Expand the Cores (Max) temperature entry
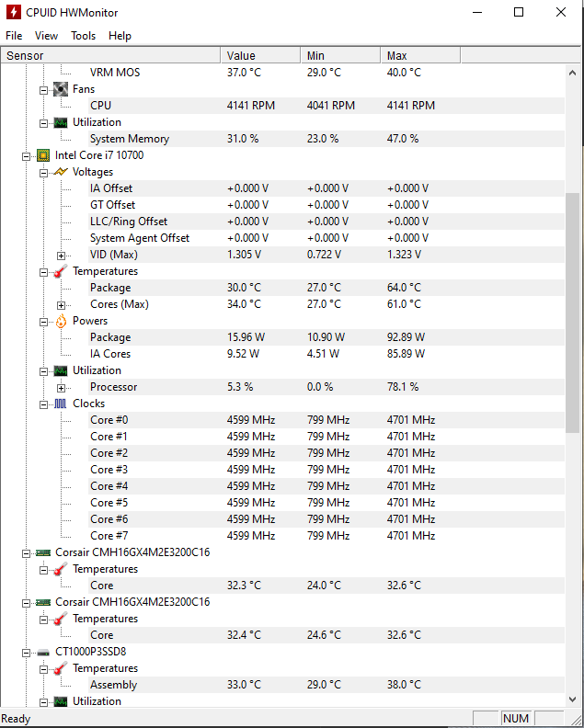The width and height of the screenshot is (584, 728). pos(61,304)
